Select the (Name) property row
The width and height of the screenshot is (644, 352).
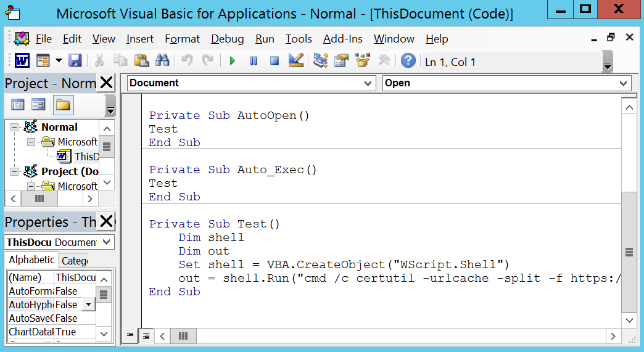pos(52,278)
